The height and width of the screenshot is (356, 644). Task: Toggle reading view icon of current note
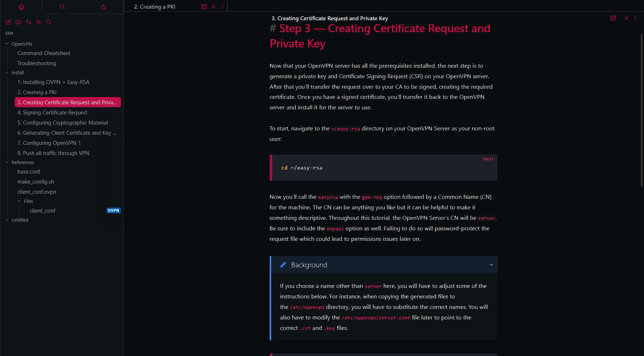click(x=613, y=18)
